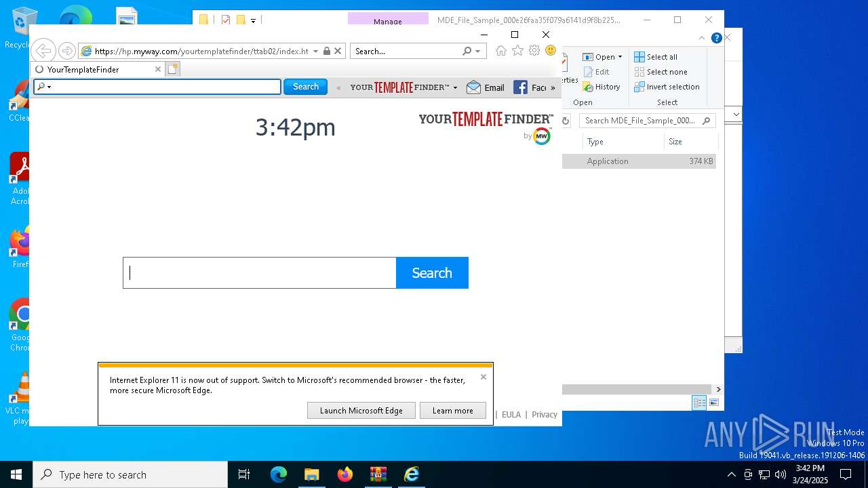
Task: Open the volume speaker tray icon
Action: pyautogui.click(x=780, y=474)
